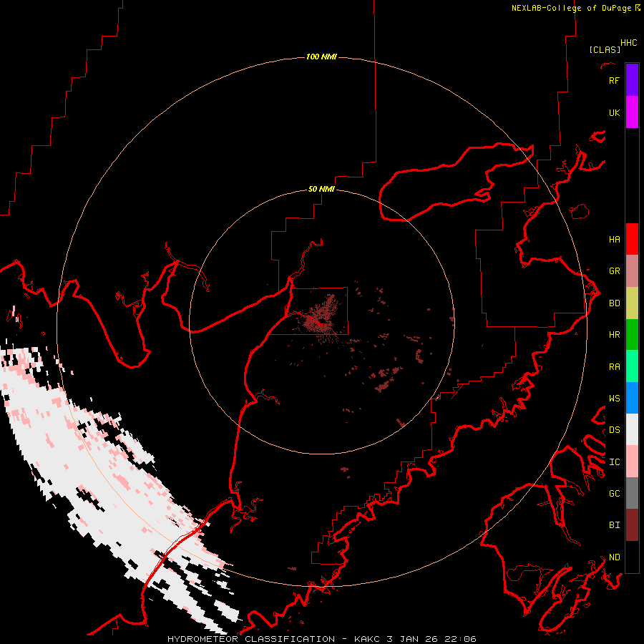644x644 pixels.
Task: Click the 'RF' legend label
Action: (614, 80)
